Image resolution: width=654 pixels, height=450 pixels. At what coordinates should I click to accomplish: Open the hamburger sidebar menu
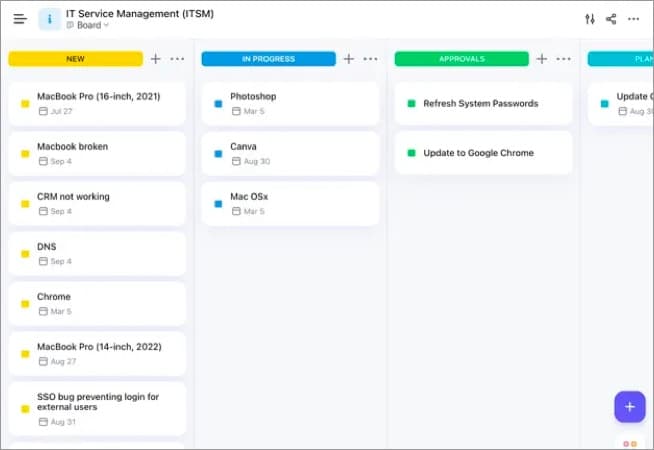(20, 19)
